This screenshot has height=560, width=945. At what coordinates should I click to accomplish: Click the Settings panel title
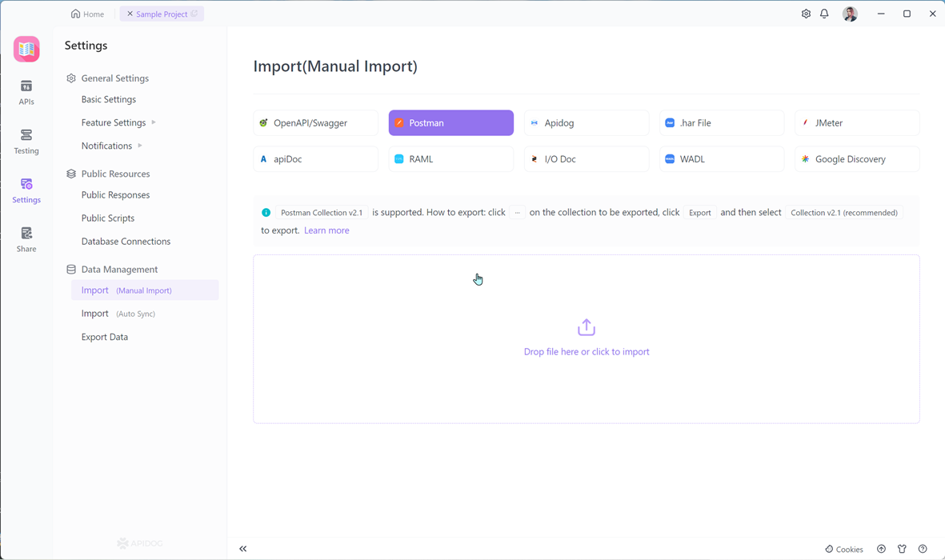pos(86,46)
